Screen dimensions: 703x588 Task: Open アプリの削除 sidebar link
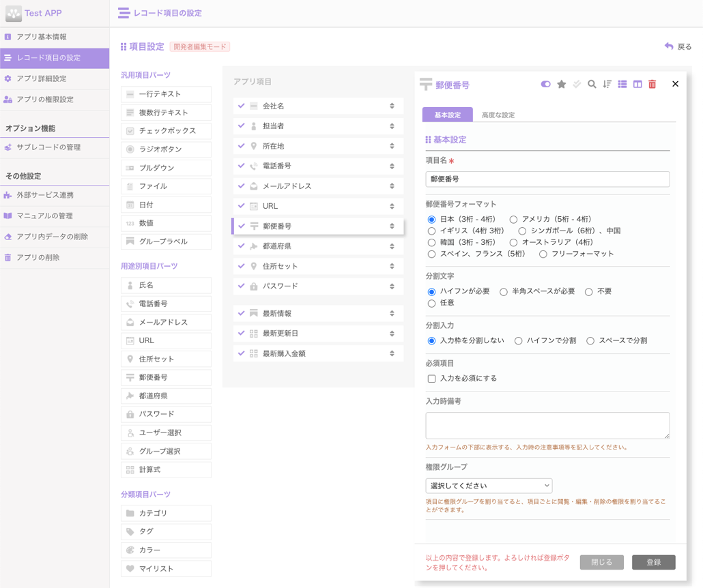55,258
